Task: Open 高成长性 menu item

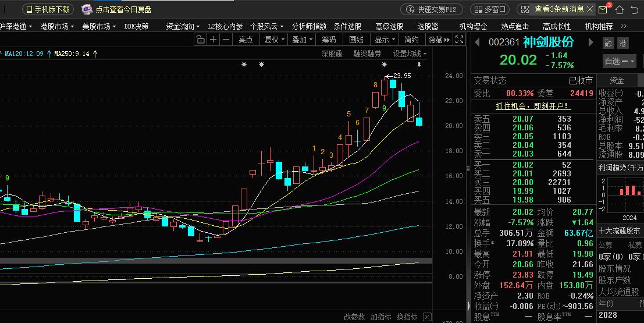Action: (x=557, y=27)
